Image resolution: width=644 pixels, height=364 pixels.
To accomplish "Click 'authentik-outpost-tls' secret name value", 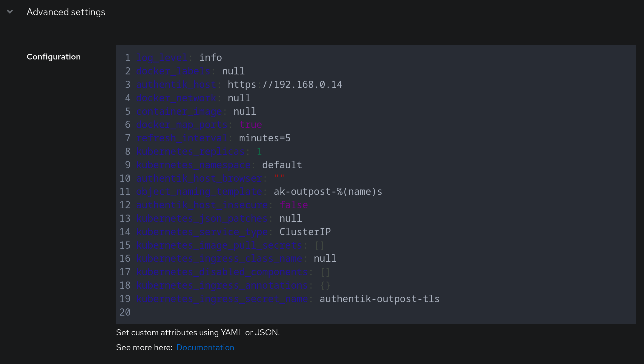I will pos(380,299).
